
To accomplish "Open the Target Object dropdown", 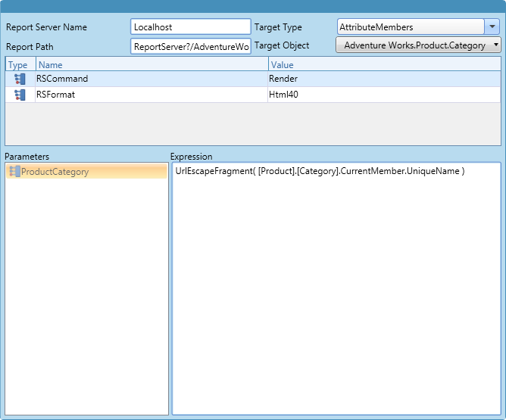I will click(418, 45).
